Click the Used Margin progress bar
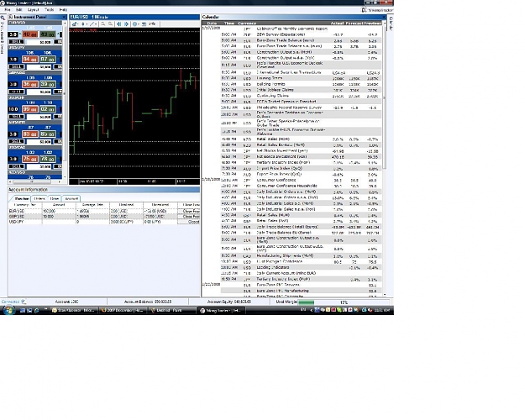The width and height of the screenshot is (525, 420). (x=345, y=302)
